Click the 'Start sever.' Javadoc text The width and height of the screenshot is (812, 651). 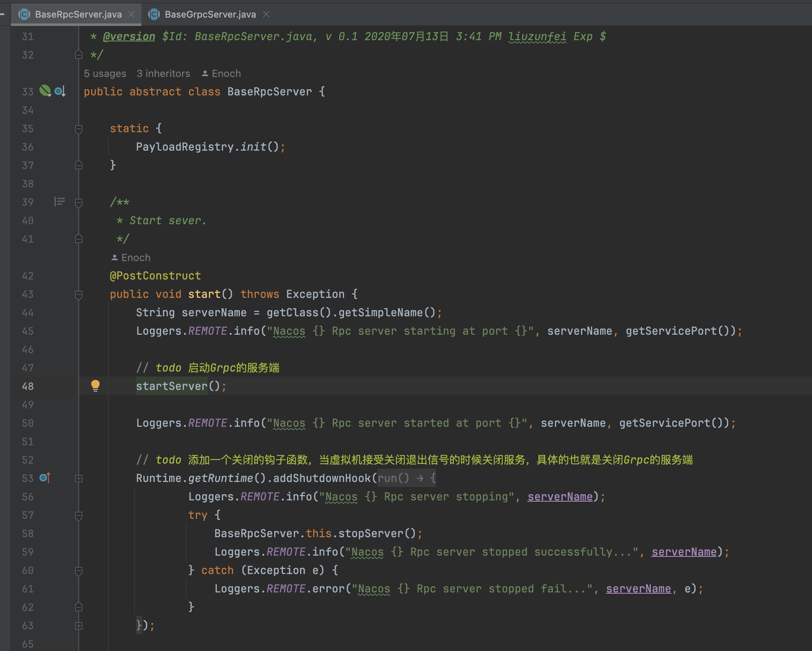(168, 220)
